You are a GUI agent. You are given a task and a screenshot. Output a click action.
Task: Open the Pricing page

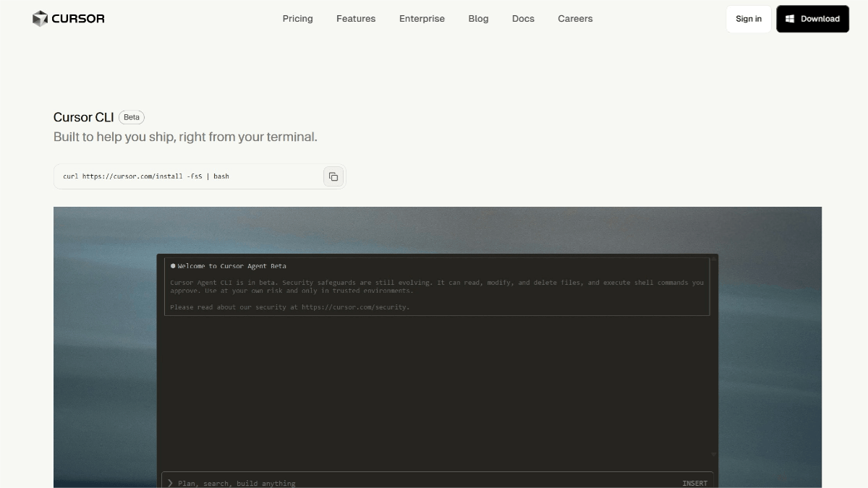[x=297, y=19]
